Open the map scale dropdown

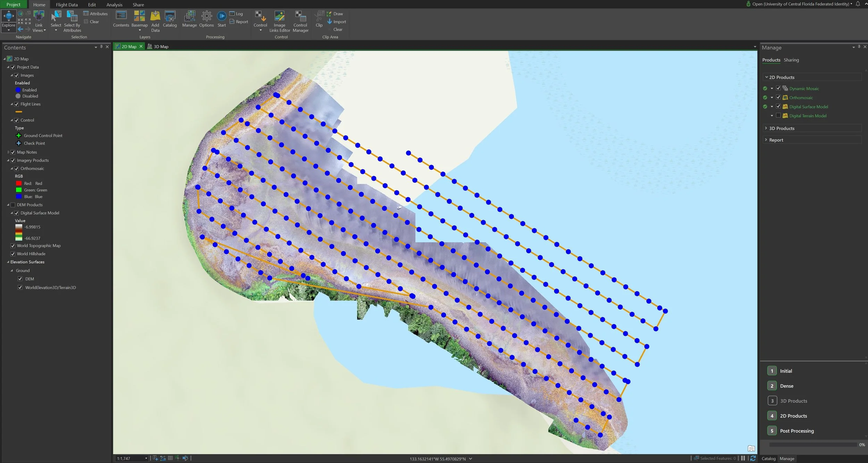[x=146, y=458]
